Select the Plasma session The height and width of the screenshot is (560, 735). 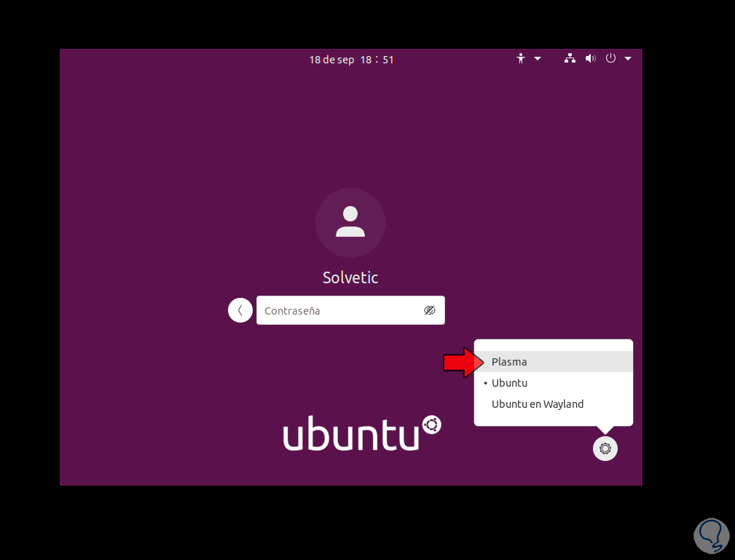tap(554, 362)
